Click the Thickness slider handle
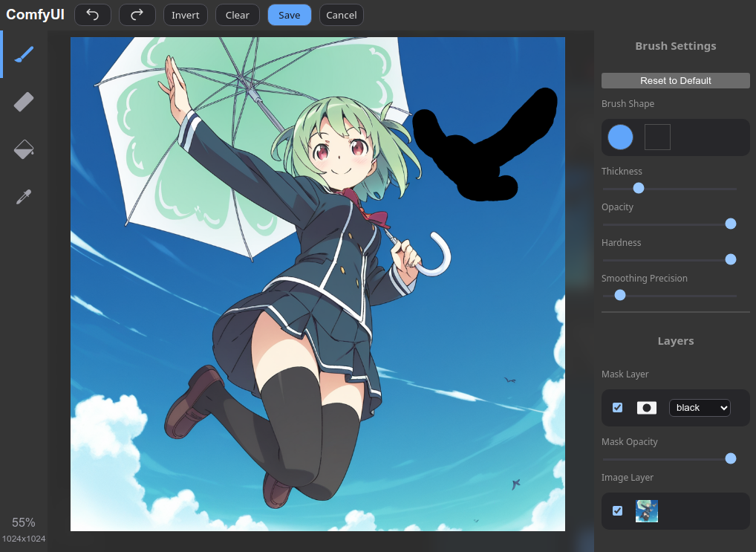 [x=638, y=188]
